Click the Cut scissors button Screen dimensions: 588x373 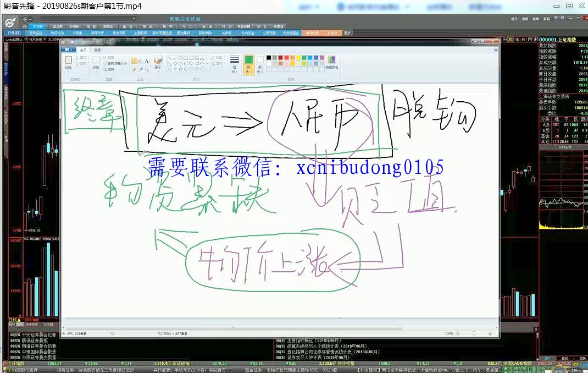(81, 58)
